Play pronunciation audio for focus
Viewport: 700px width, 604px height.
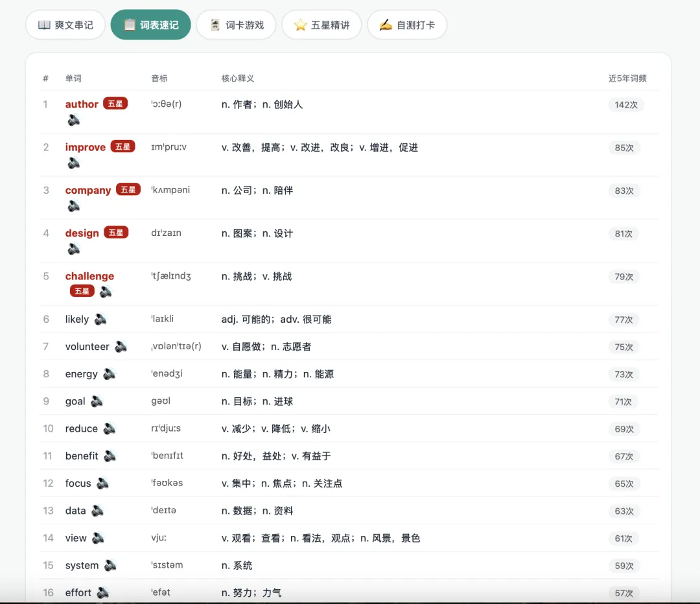102,483
